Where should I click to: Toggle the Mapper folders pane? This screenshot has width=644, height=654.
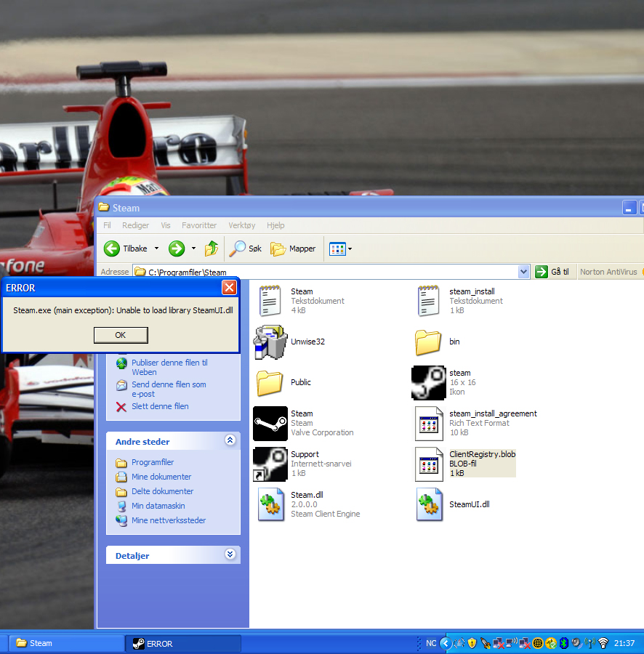(293, 249)
